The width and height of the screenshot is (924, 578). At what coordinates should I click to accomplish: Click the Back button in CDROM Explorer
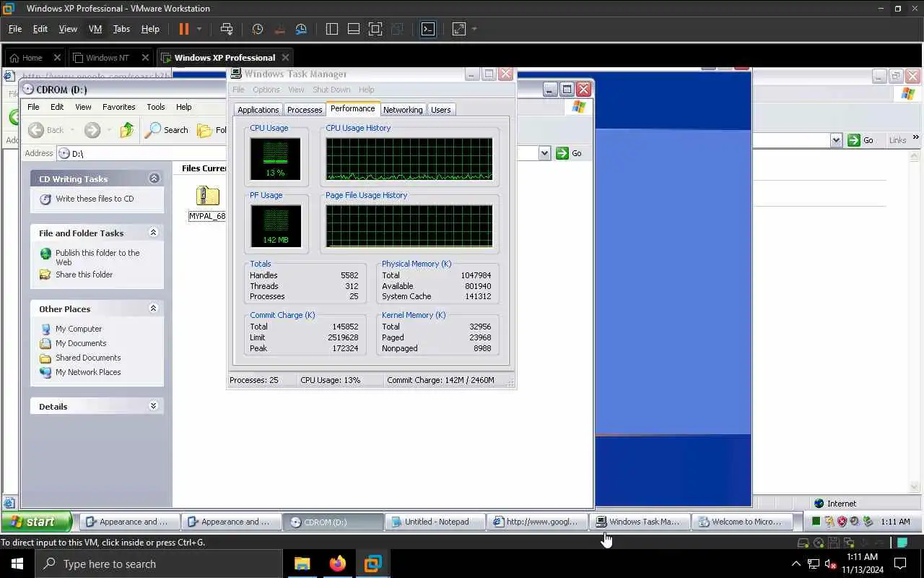click(x=47, y=130)
